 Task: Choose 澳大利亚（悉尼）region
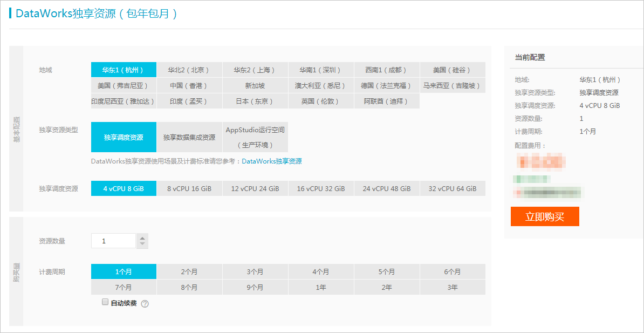coord(321,85)
